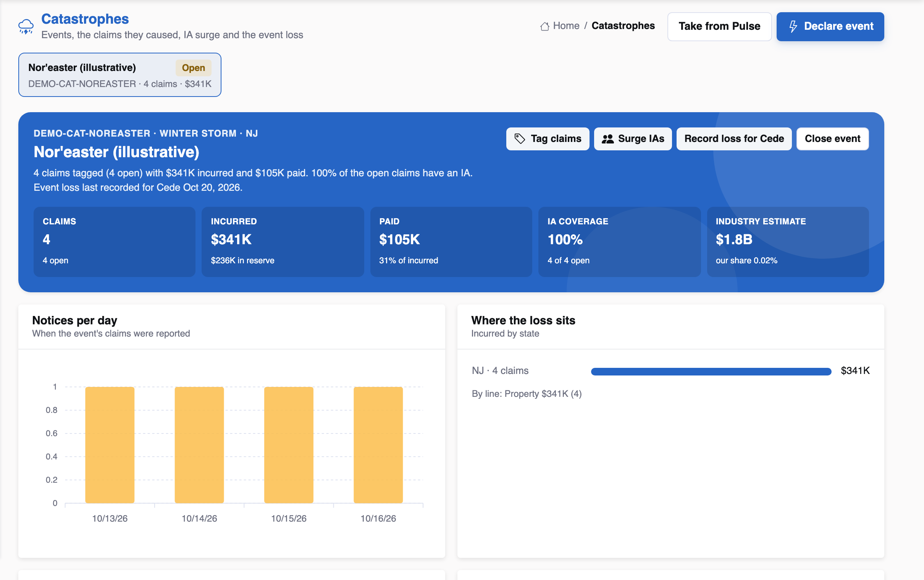
Task: Click the Declare event button
Action: click(830, 26)
